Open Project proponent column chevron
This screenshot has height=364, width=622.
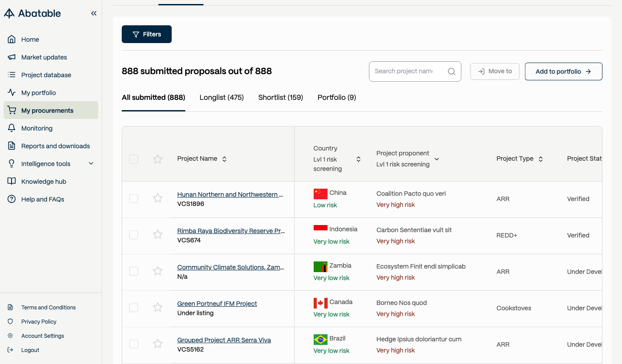click(437, 159)
